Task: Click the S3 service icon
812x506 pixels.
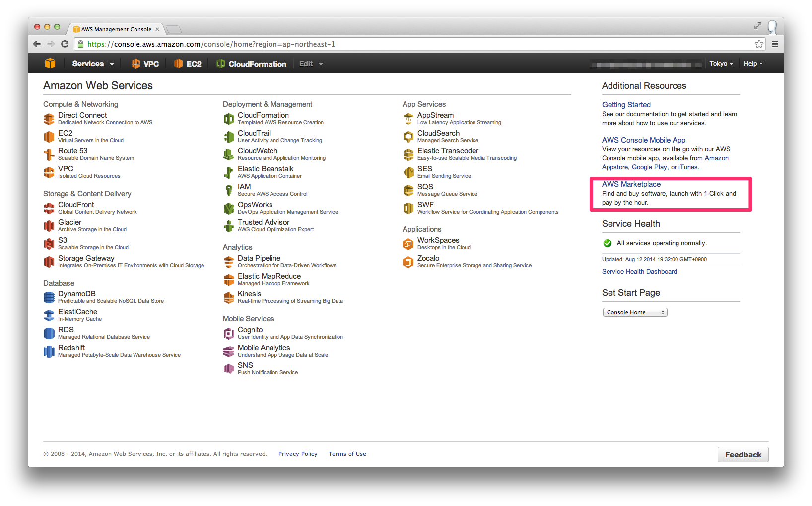Action: pos(49,244)
